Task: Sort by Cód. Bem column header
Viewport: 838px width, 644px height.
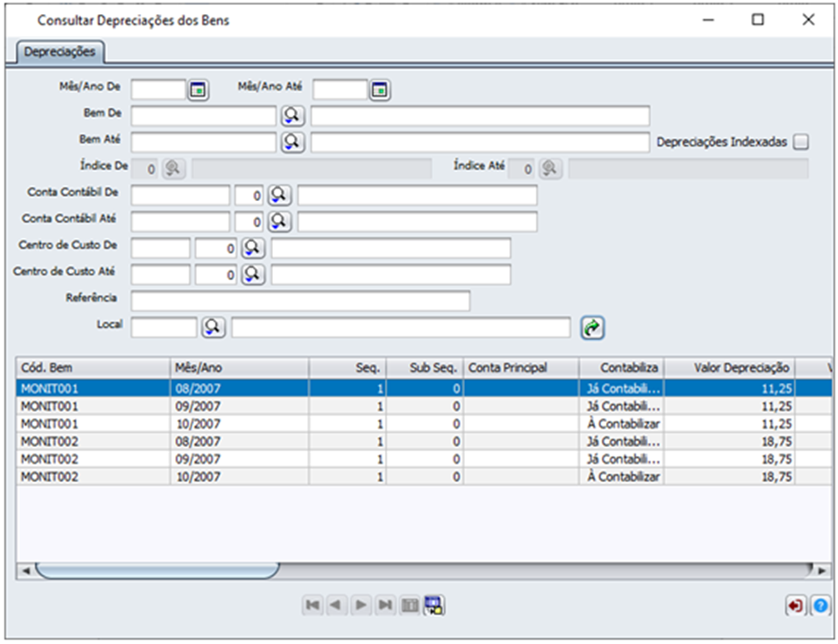Action: coord(93,367)
